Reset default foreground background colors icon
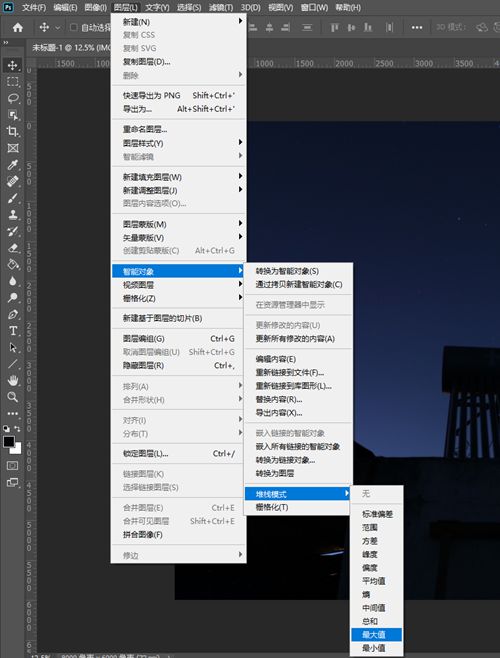The image size is (500, 658). pos(6,429)
